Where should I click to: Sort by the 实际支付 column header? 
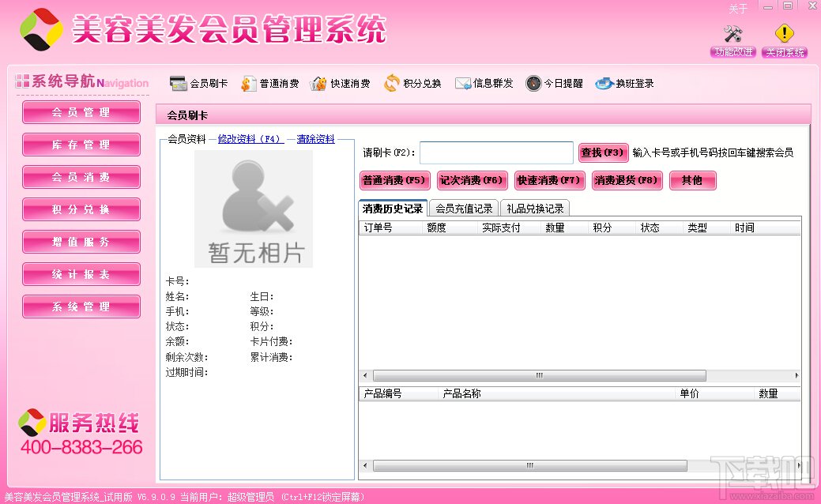click(x=509, y=228)
